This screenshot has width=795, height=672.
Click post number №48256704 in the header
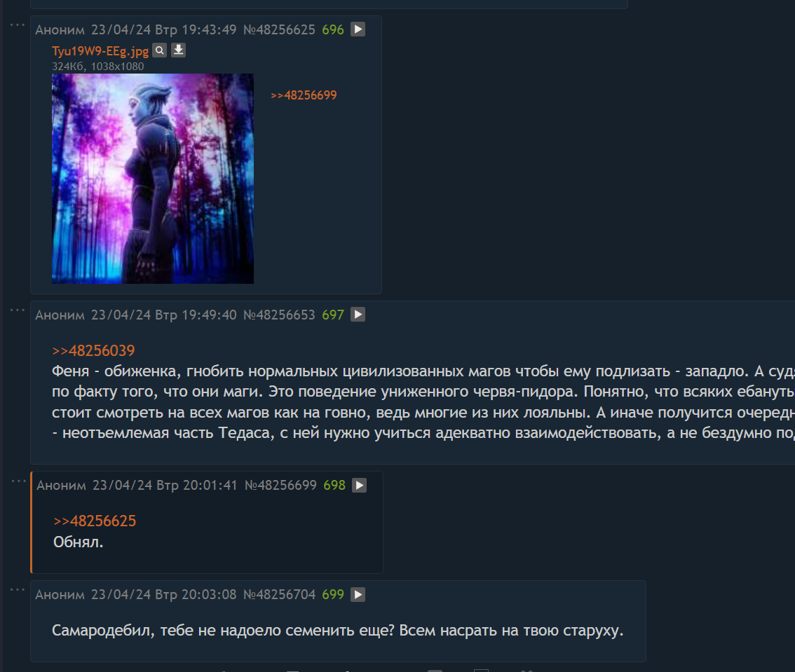pos(279,594)
